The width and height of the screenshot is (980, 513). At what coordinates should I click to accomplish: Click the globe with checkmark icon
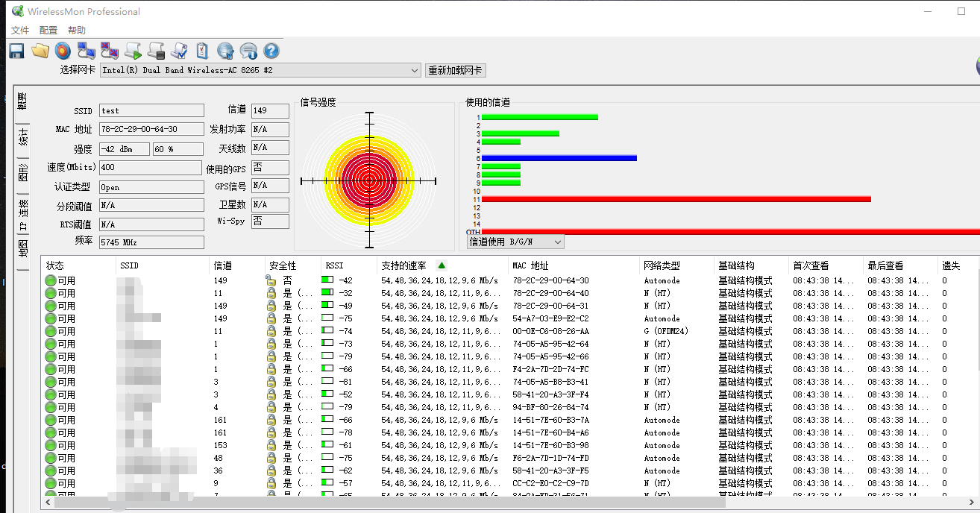pyautogui.click(x=225, y=51)
